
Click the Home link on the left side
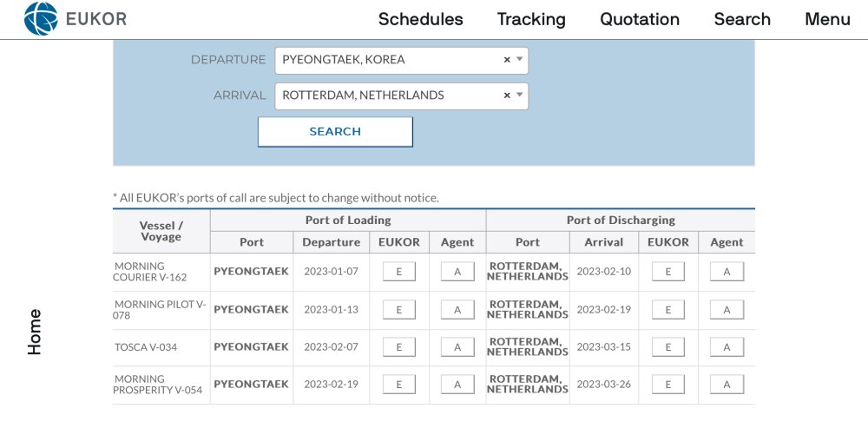click(35, 332)
